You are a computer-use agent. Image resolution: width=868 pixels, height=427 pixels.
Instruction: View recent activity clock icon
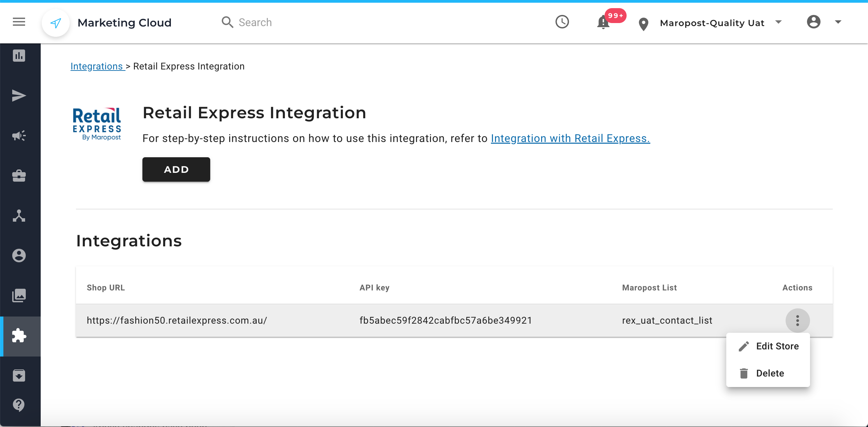point(562,22)
